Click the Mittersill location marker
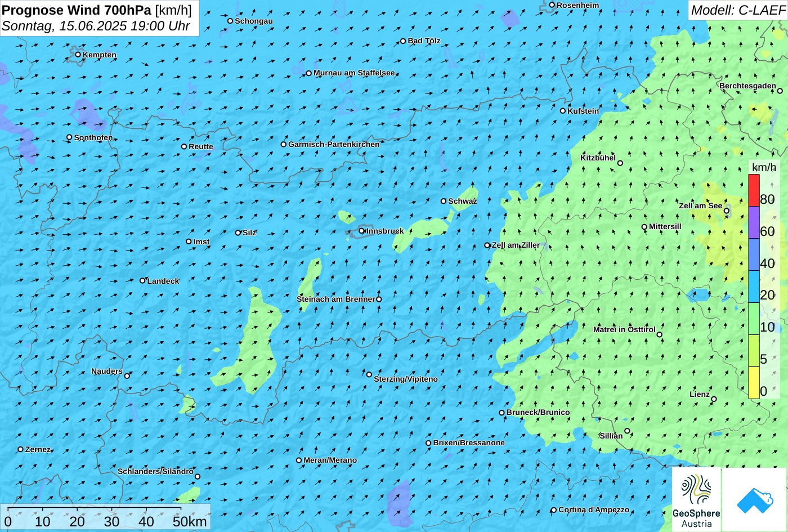Image resolution: width=788 pixels, height=532 pixels. (x=644, y=227)
